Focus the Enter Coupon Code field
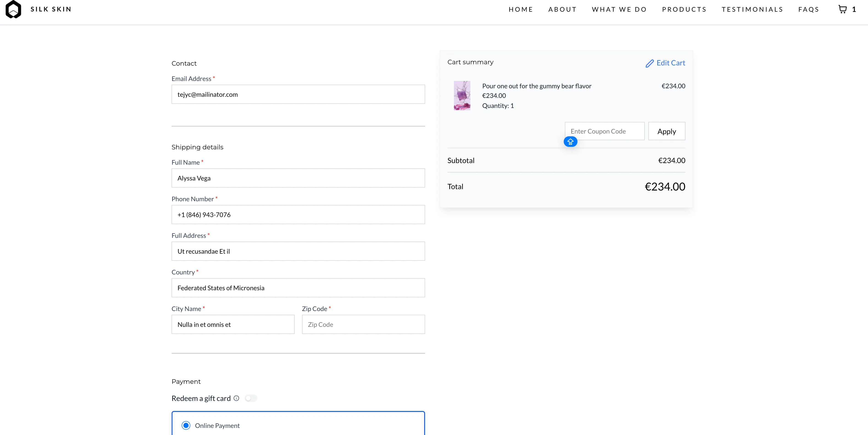 pos(604,132)
